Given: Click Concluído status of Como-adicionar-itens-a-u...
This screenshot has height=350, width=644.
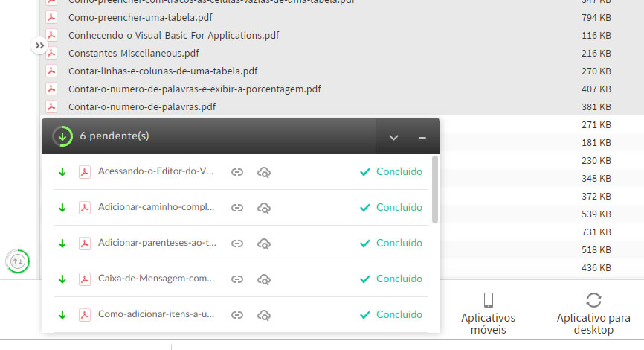Looking at the screenshot, I should pos(391,315).
